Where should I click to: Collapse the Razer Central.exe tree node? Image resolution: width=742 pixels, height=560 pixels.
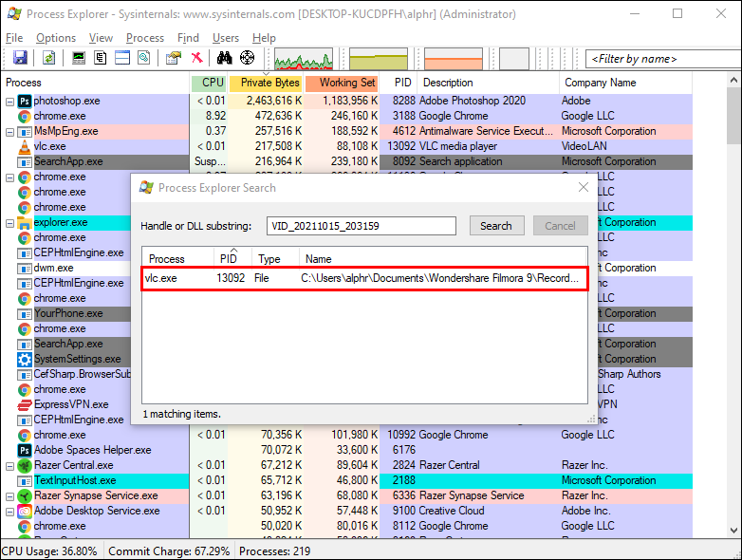pyautogui.click(x=9, y=465)
